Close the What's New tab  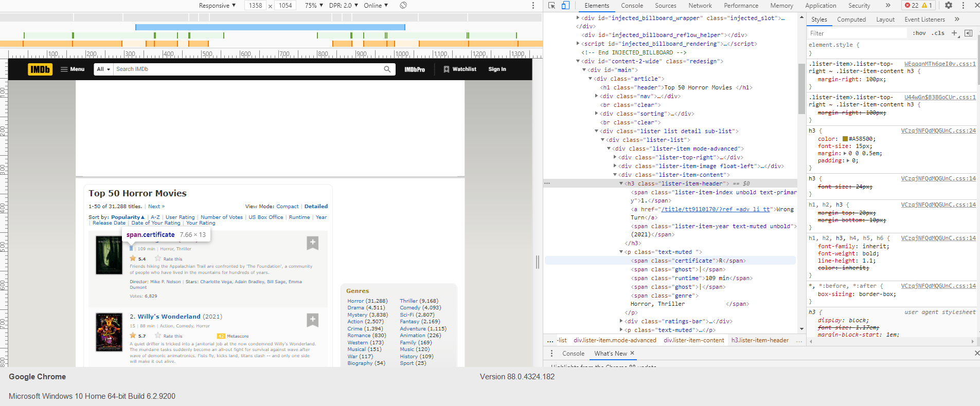[x=632, y=353]
